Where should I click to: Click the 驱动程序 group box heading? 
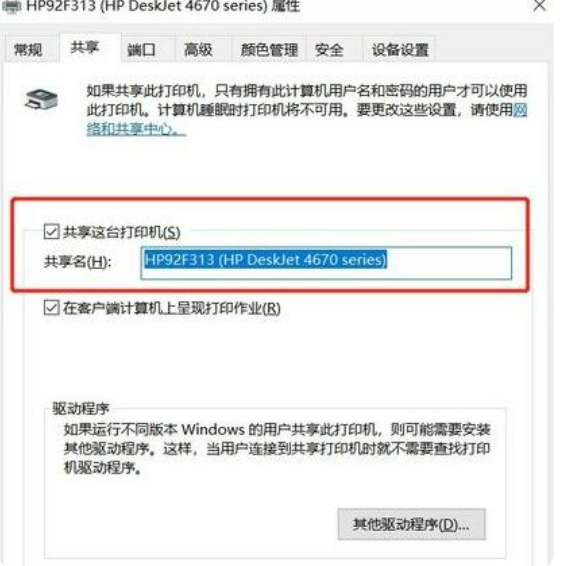[x=81, y=409]
